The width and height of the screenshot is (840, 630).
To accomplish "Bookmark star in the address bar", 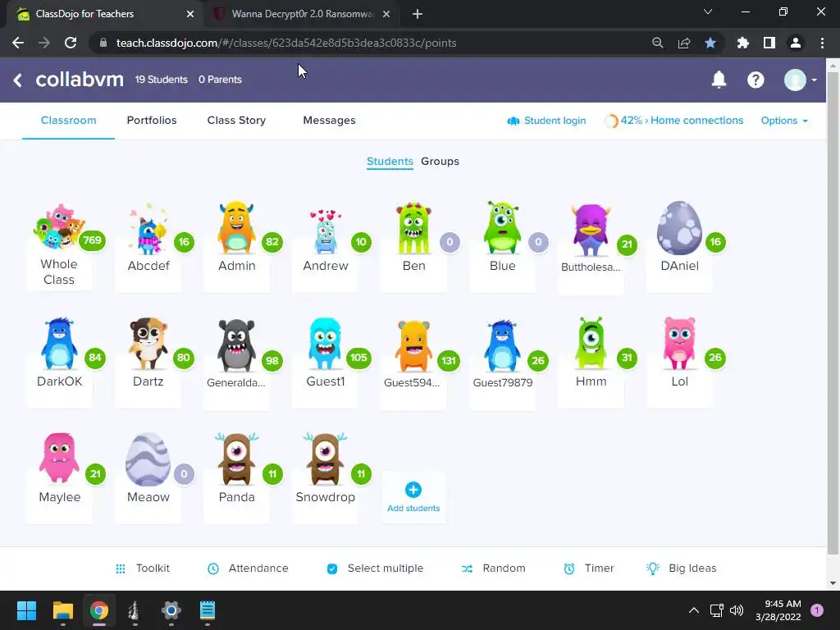I will [710, 43].
